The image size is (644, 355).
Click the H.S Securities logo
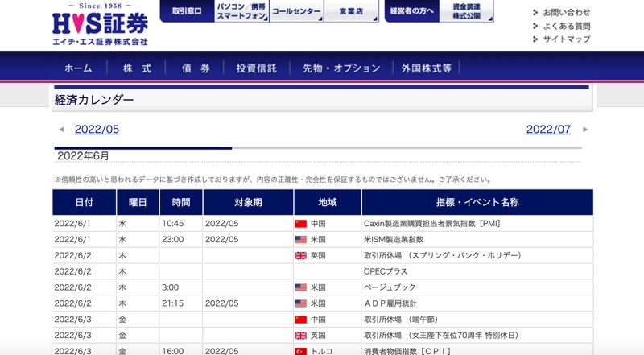click(x=100, y=24)
